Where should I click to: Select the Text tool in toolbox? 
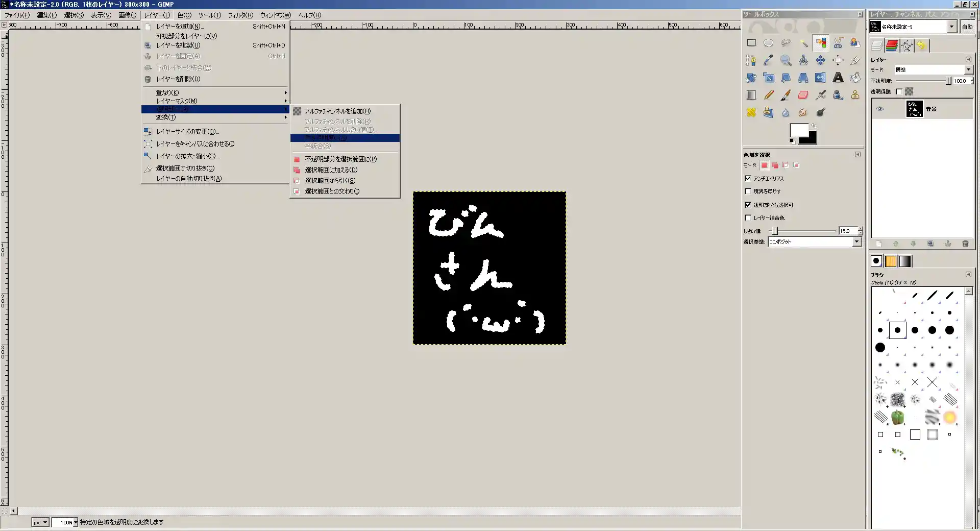pyautogui.click(x=838, y=78)
